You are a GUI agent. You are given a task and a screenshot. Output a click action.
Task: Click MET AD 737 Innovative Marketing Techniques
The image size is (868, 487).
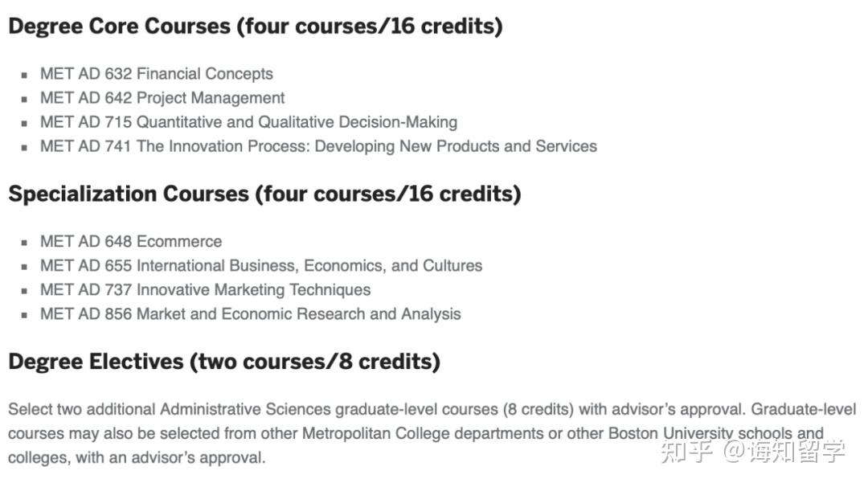tap(205, 289)
